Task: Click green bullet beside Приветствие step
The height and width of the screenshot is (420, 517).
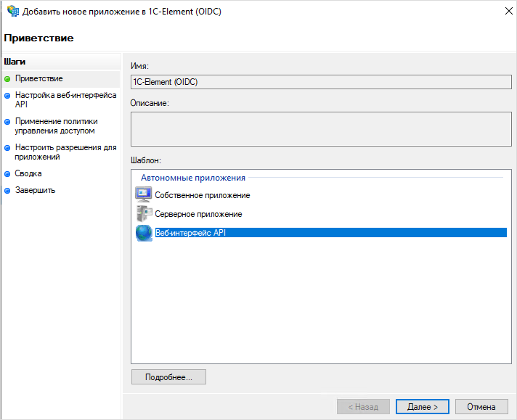Action: pyautogui.click(x=7, y=79)
